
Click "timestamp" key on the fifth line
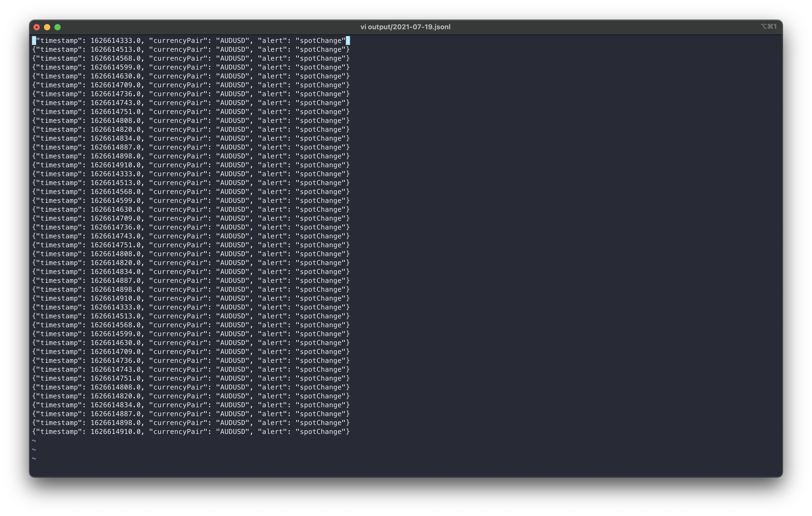point(59,76)
